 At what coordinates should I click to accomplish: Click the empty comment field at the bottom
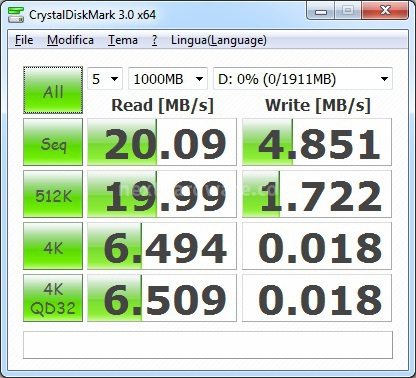click(208, 345)
